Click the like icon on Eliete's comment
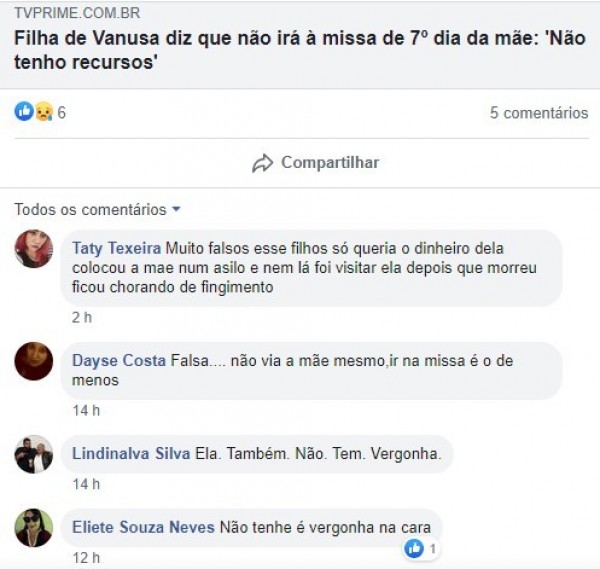 [414, 549]
